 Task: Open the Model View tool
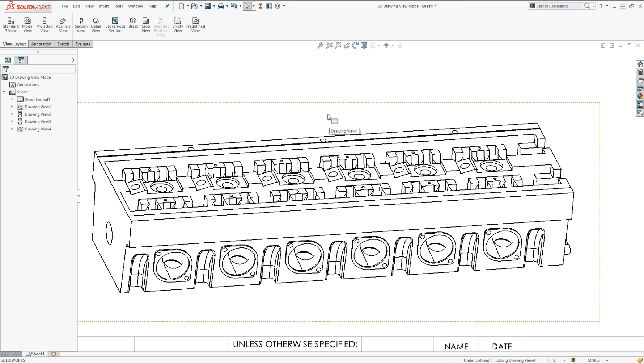point(27,24)
